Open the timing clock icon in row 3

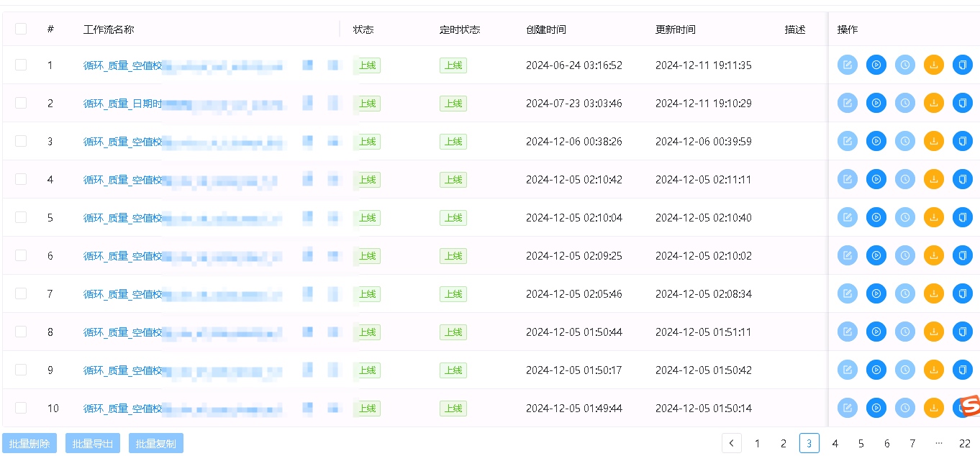[x=904, y=142]
